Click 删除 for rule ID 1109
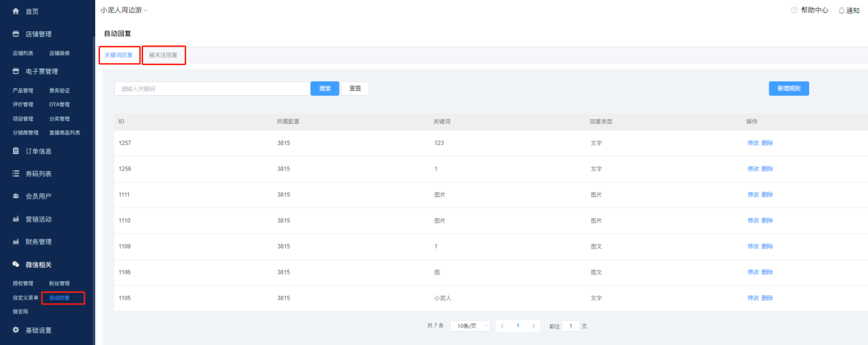The width and height of the screenshot is (868, 345). 767,246
